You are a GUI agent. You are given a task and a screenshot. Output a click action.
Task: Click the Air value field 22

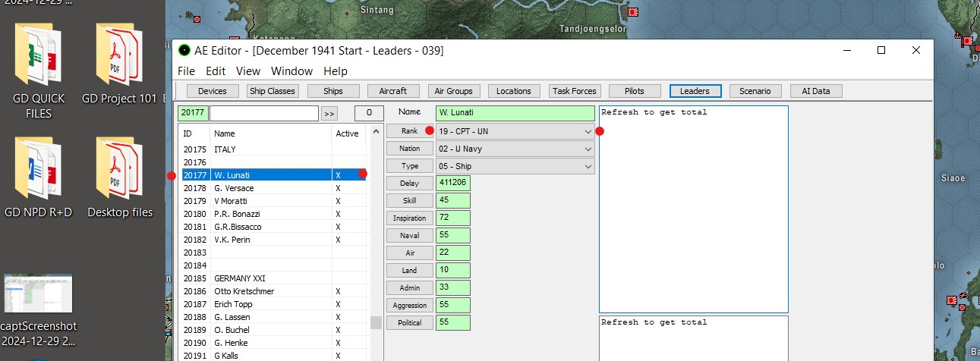453,253
